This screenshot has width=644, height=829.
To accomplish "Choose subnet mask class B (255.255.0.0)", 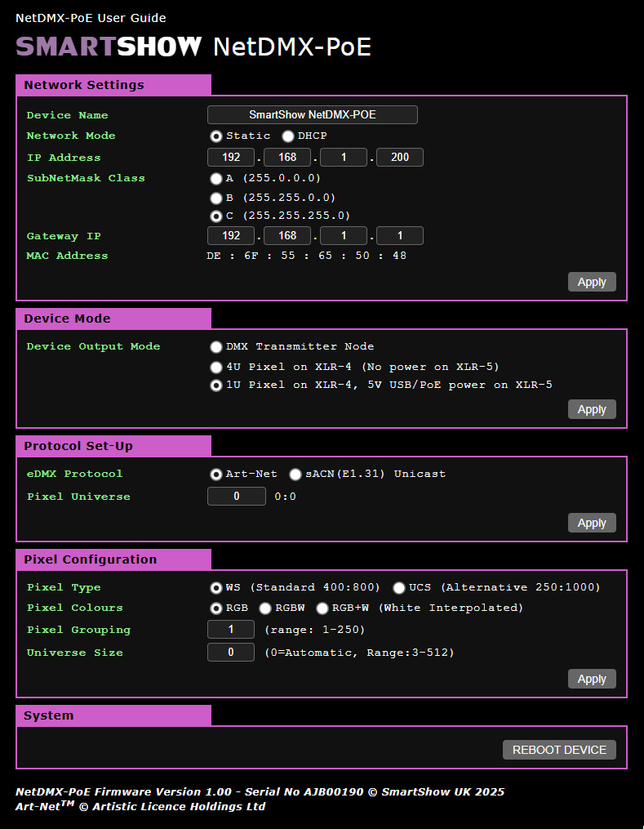I will (216, 198).
